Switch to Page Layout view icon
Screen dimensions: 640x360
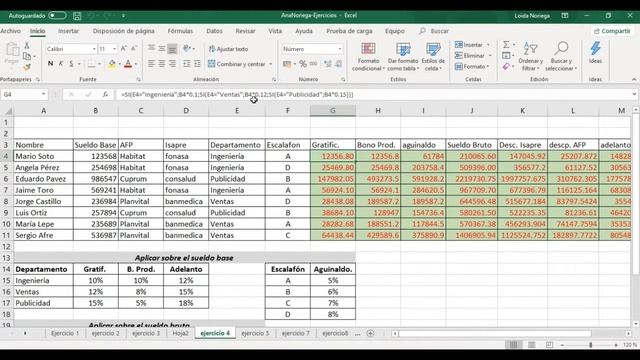[x=531, y=345]
